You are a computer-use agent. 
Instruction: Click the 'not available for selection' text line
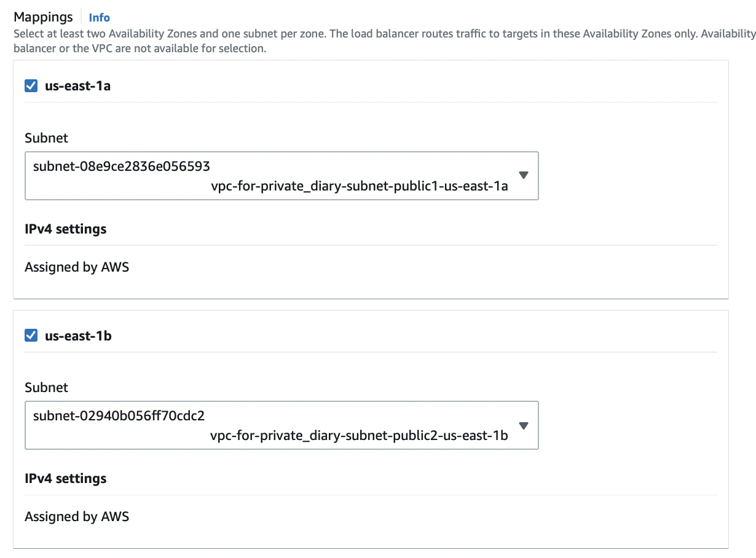pyautogui.click(x=140, y=48)
